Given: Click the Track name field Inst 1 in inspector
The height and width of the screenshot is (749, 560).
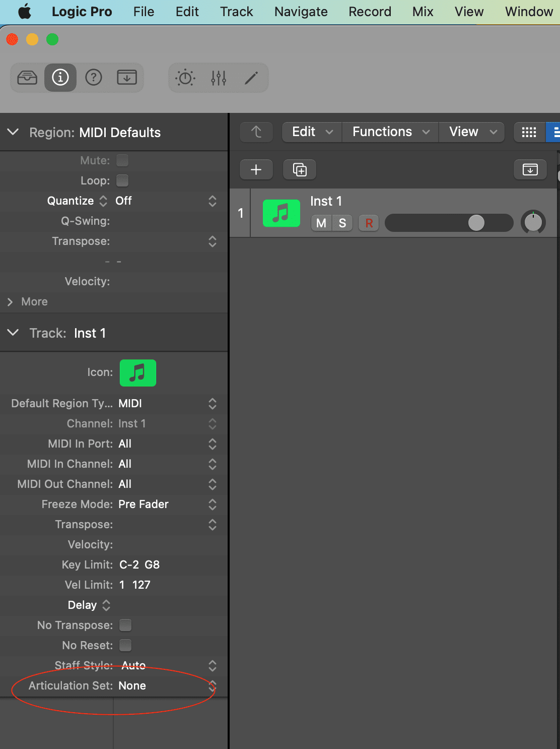Looking at the screenshot, I should pyautogui.click(x=90, y=333).
